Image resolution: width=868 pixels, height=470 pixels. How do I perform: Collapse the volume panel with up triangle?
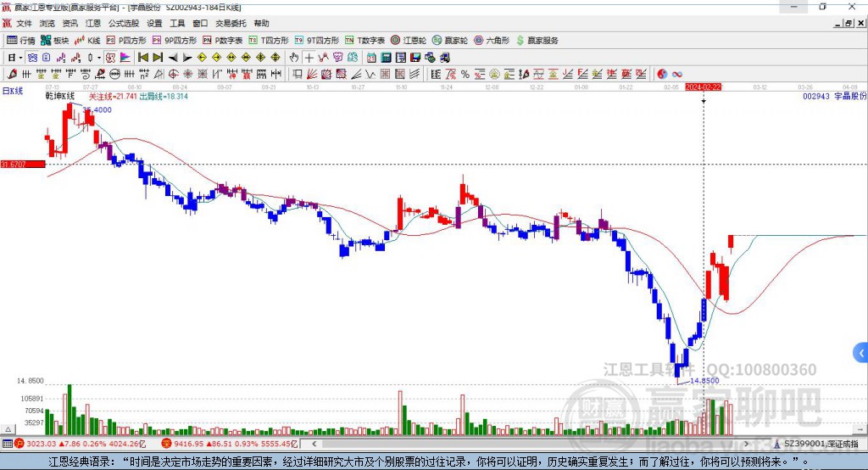pos(8,429)
